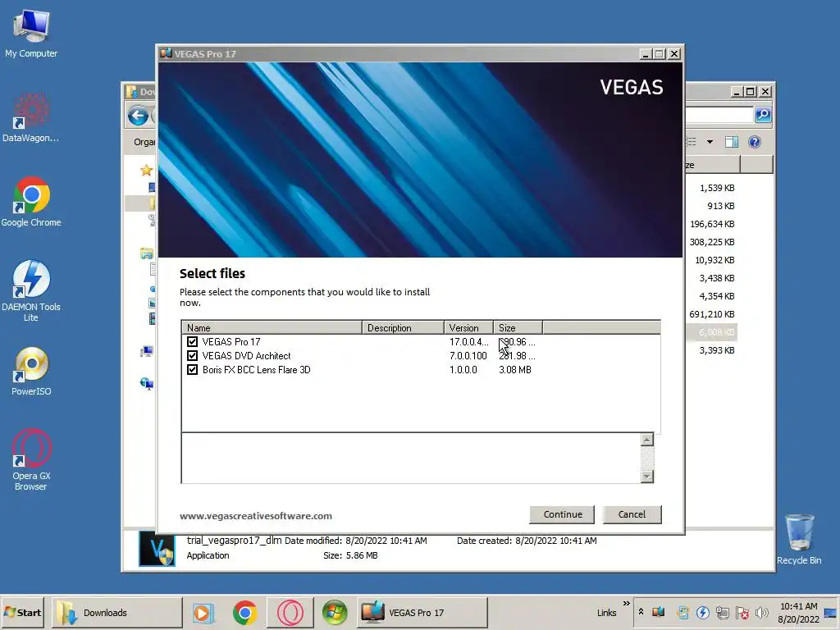Launch Opera GX Browser from the desktop

click(x=31, y=459)
